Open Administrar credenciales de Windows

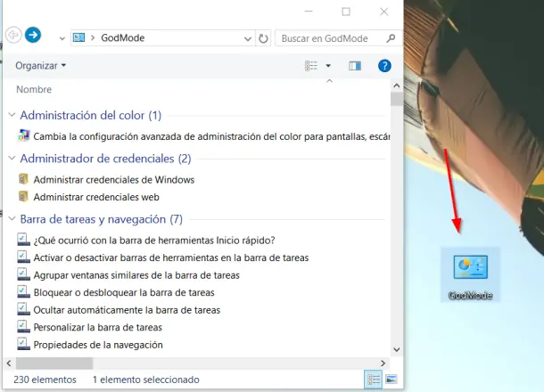click(x=114, y=180)
